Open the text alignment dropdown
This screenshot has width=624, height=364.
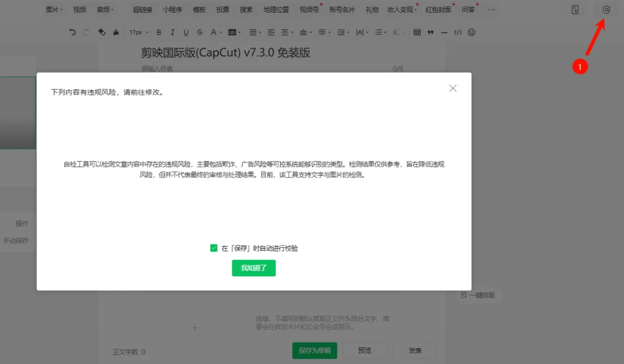[255, 32]
